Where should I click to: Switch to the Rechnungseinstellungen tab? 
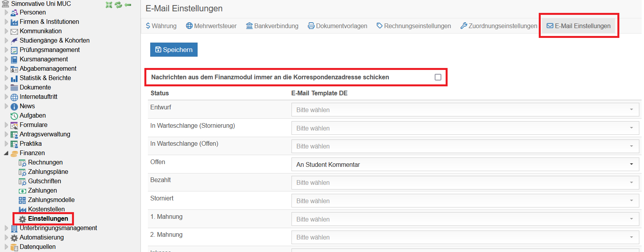(x=414, y=26)
